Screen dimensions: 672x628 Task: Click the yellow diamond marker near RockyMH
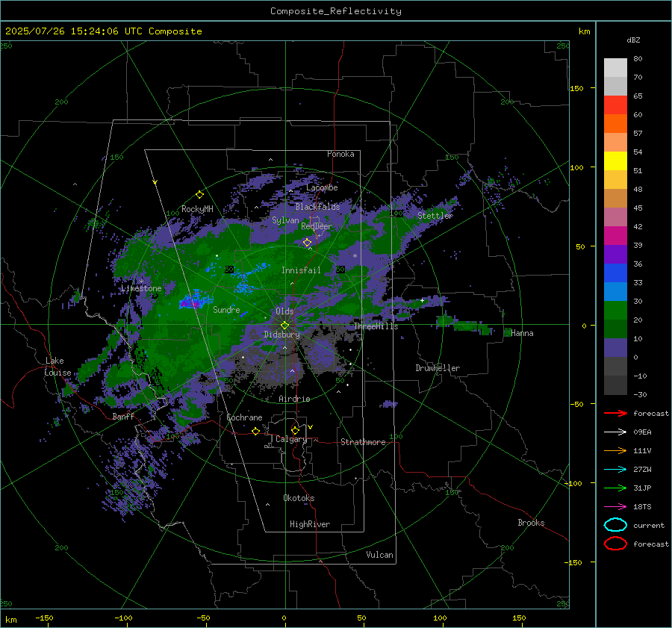[x=199, y=195]
